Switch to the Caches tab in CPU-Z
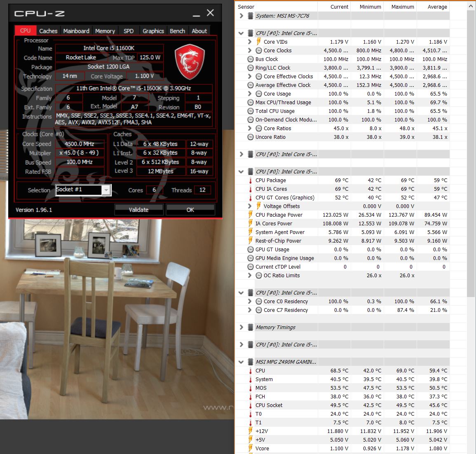Viewport: 476px width, 454px height. pyautogui.click(x=48, y=31)
